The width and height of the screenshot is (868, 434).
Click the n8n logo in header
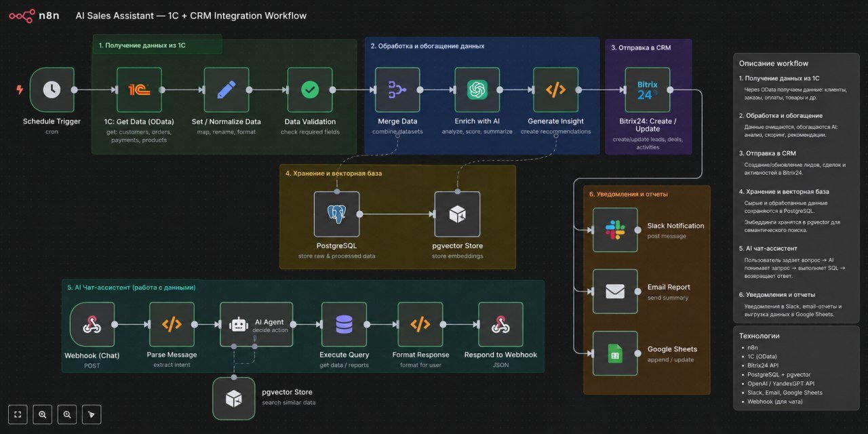(34, 15)
